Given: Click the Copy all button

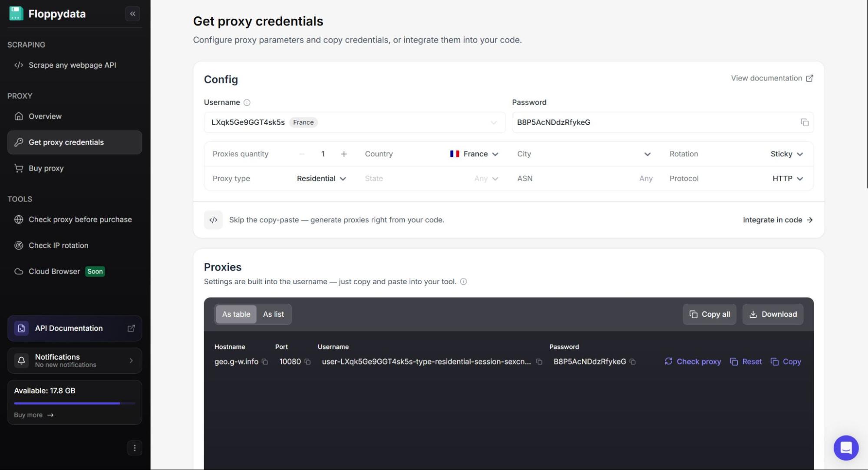Looking at the screenshot, I should [x=710, y=314].
